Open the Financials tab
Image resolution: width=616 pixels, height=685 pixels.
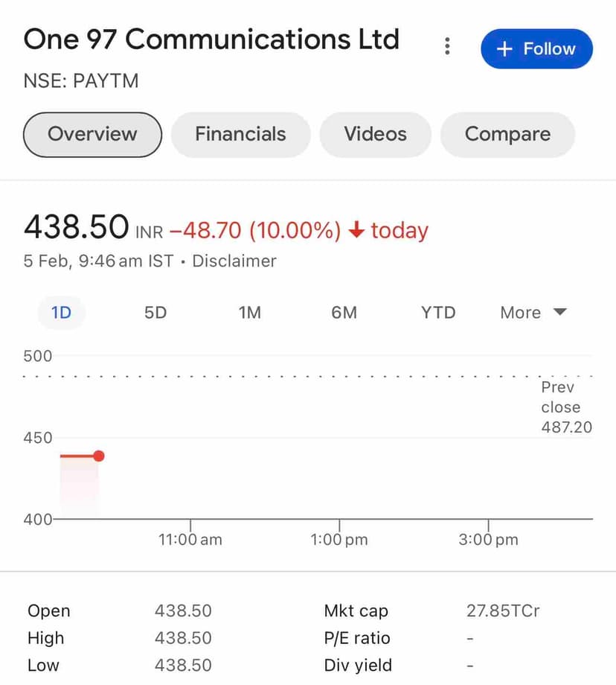tap(240, 134)
